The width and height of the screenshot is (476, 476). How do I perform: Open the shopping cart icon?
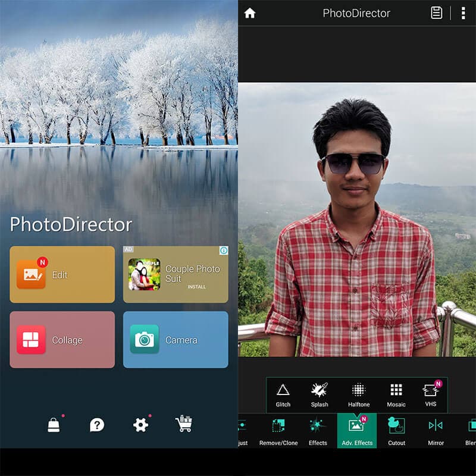[x=184, y=424]
